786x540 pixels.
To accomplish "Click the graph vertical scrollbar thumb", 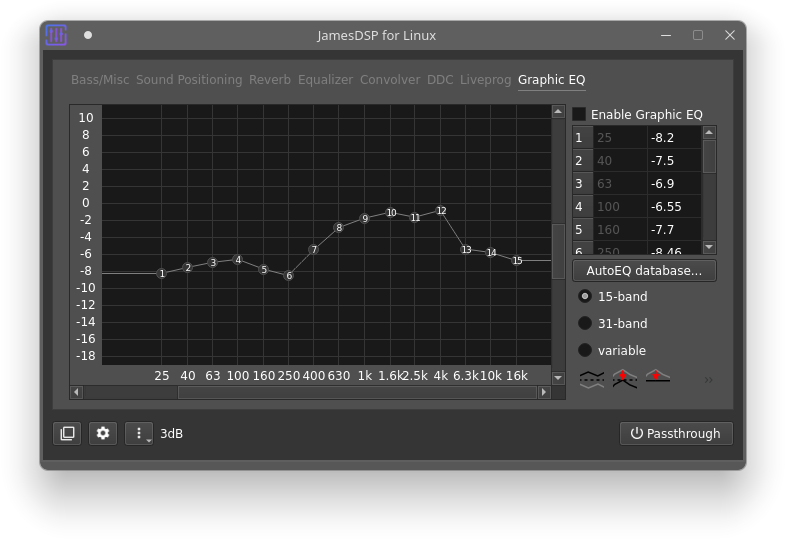I will coord(558,251).
